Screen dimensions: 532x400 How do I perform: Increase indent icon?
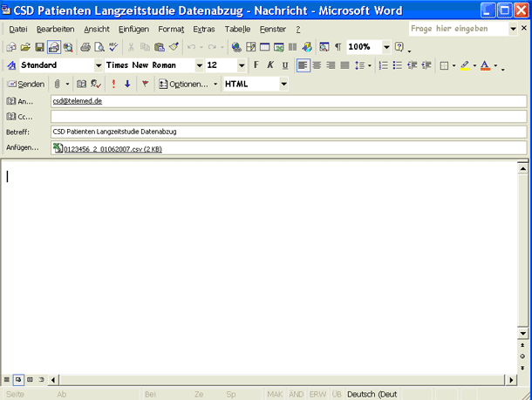[x=426, y=65]
